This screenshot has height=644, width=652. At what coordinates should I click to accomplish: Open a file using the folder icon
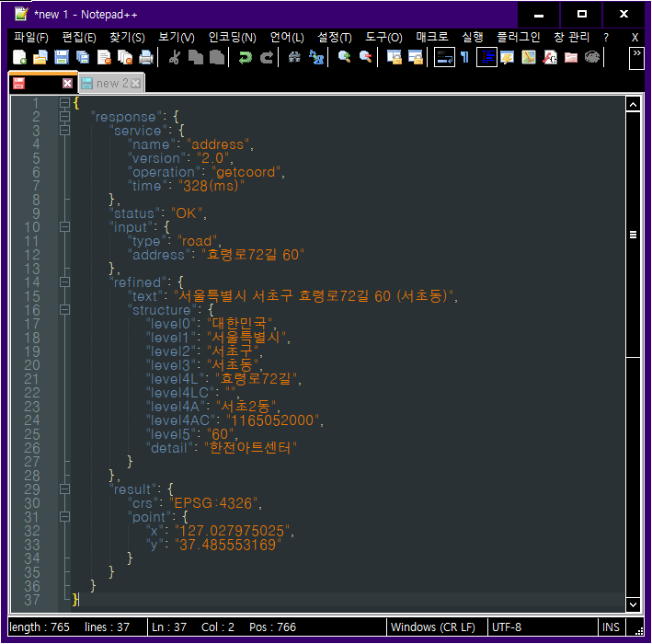pyautogui.click(x=40, y=57)
